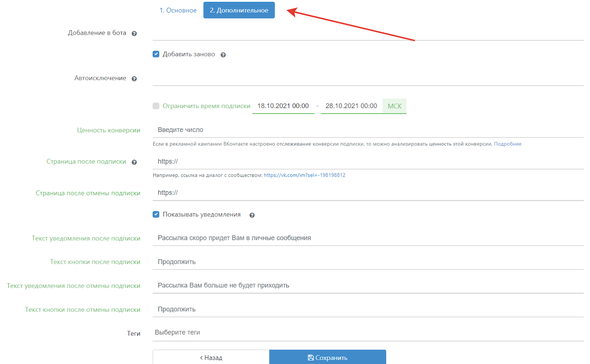Open the Добавление в бота dropdown field
Screen dimensions: 590x364
pyautogui.click(x=368, y=33)
